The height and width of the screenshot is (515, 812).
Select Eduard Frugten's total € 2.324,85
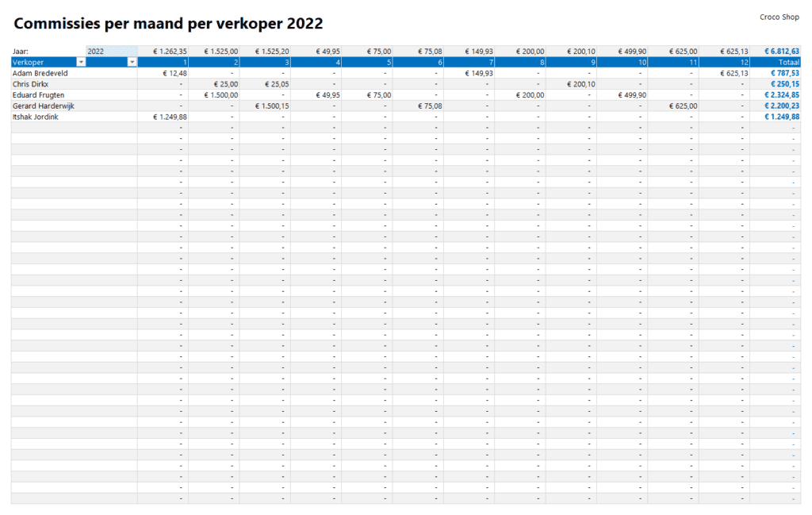point(781,95)
